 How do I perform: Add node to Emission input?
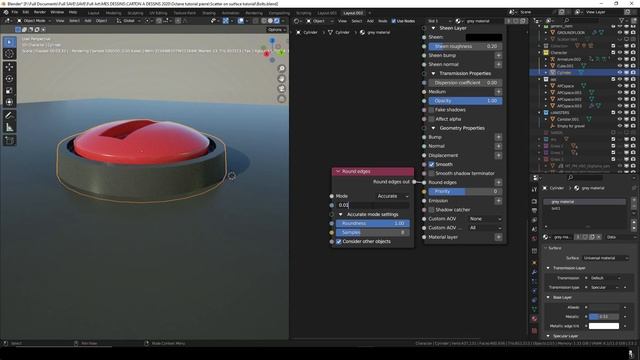[498, 201]
